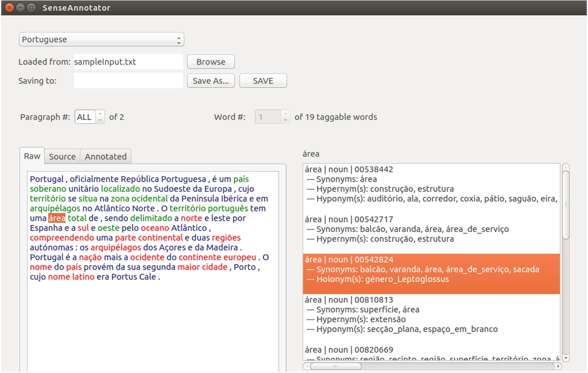Click the sense list vertical scrollbar
Viewport: 588px width, 373px height.
566,206
